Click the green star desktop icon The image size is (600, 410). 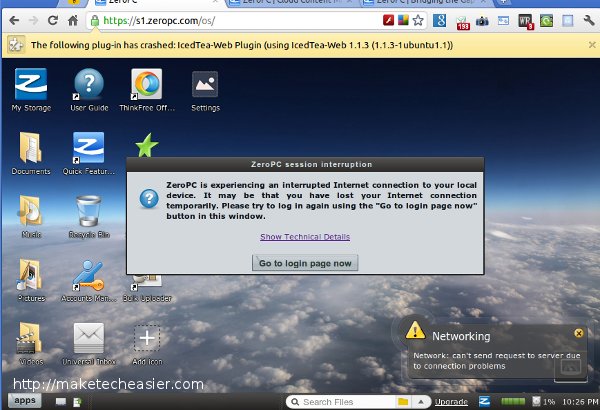tap(147, 145)
